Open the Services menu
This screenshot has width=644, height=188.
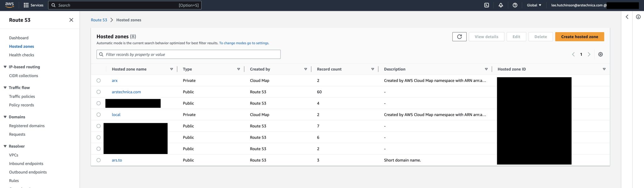(x=33, y=5)
